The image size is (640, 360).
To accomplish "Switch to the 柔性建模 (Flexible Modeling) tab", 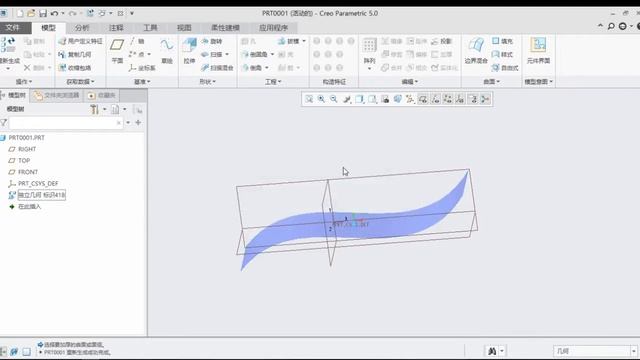I will point(225,28).
